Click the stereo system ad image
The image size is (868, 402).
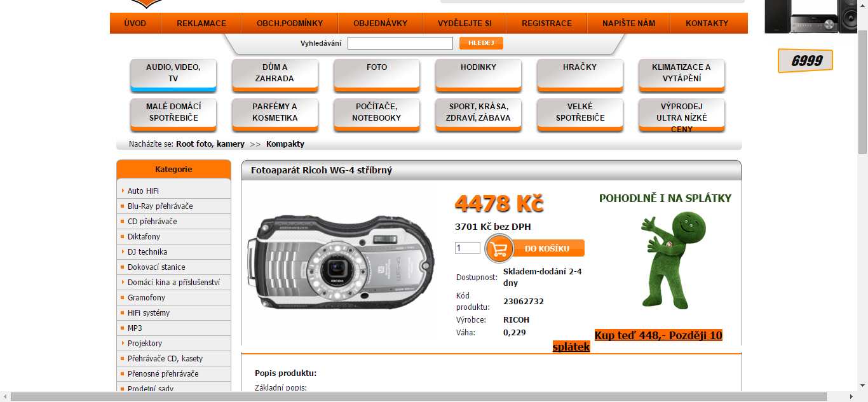point(811,17)
